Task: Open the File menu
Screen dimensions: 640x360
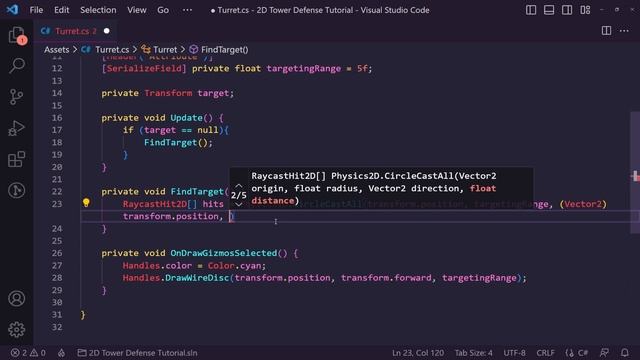Action: [36, 10]
